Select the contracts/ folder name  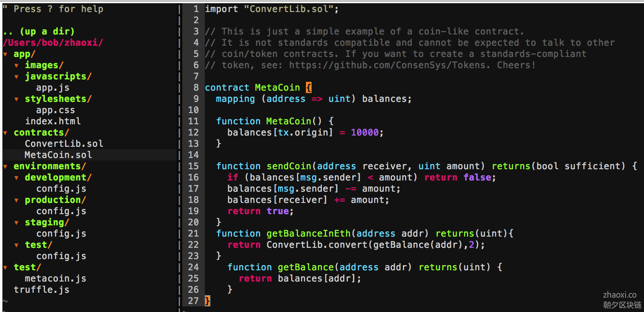41,132
